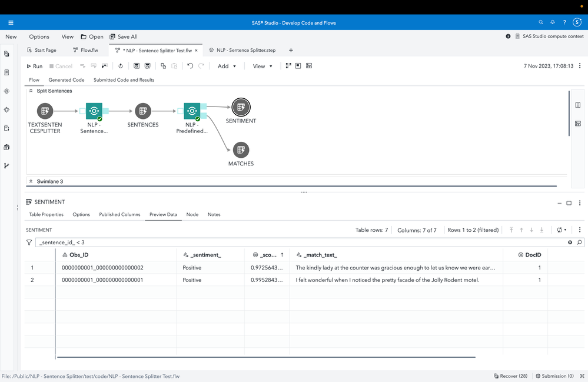Open the View dropdown in the toolbar
The height and width of the screenshot is (382, 588).
[263, 66]
